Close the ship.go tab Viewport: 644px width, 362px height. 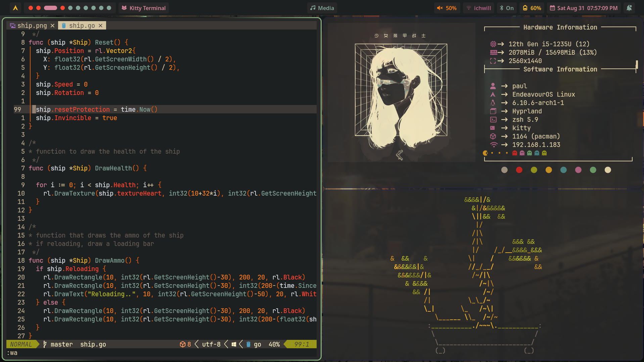click(x=100, y=25)
